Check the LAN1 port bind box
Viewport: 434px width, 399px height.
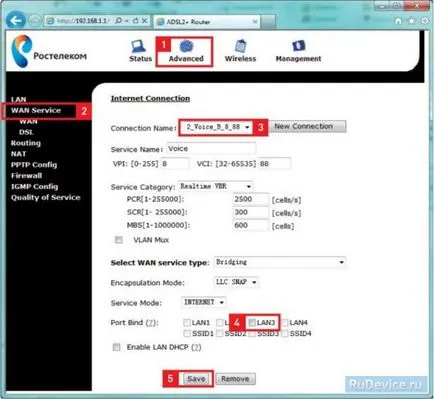(187, 322)
